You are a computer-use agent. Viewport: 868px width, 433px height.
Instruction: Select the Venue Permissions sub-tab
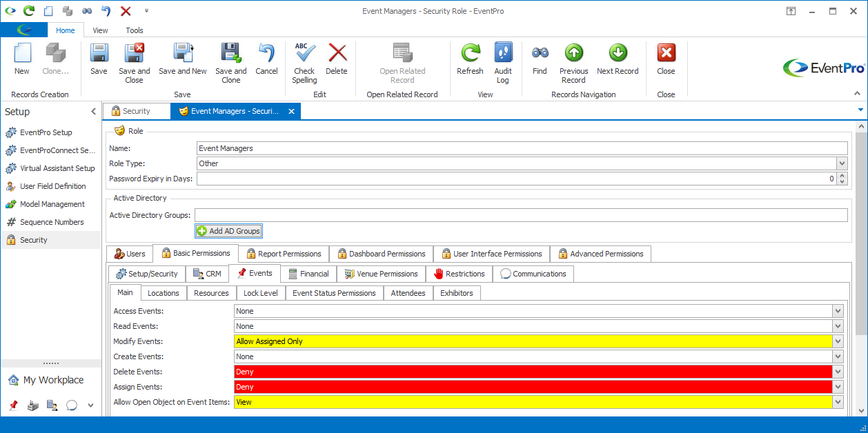click(x=381, y=274)
